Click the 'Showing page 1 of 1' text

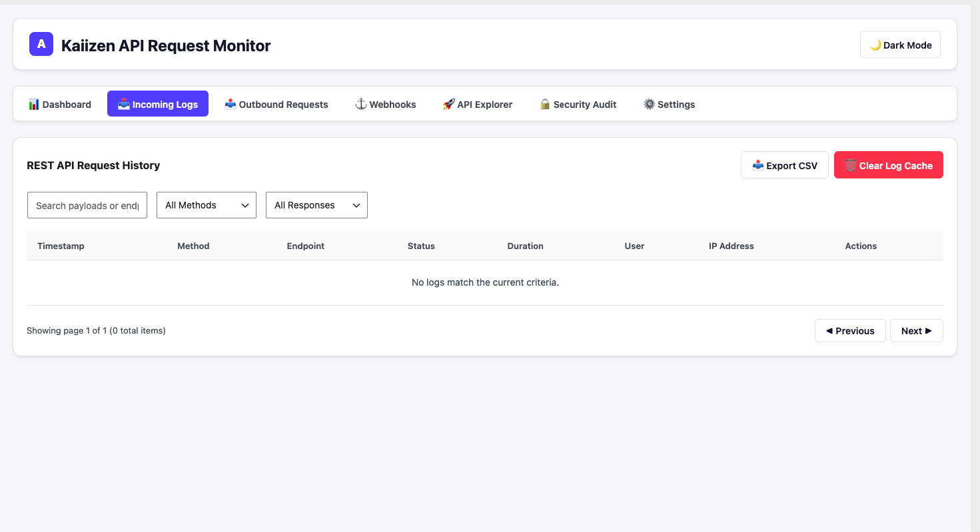pos(67,330)
